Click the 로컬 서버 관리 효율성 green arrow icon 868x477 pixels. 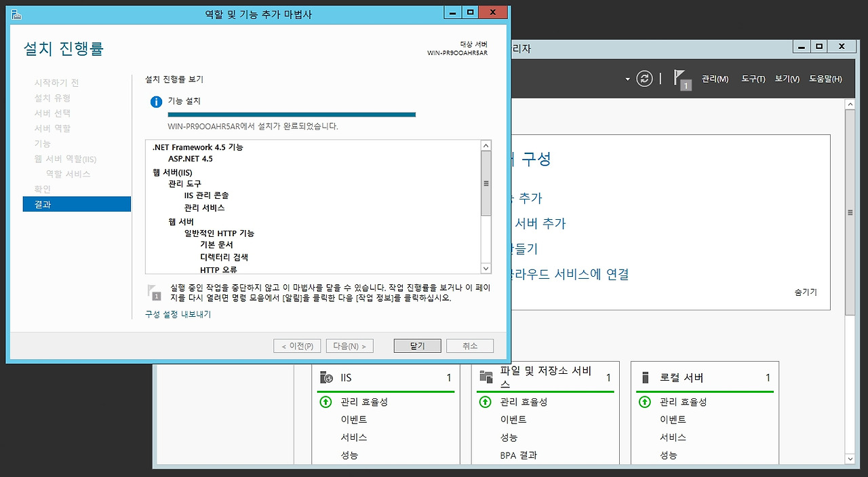645,402
